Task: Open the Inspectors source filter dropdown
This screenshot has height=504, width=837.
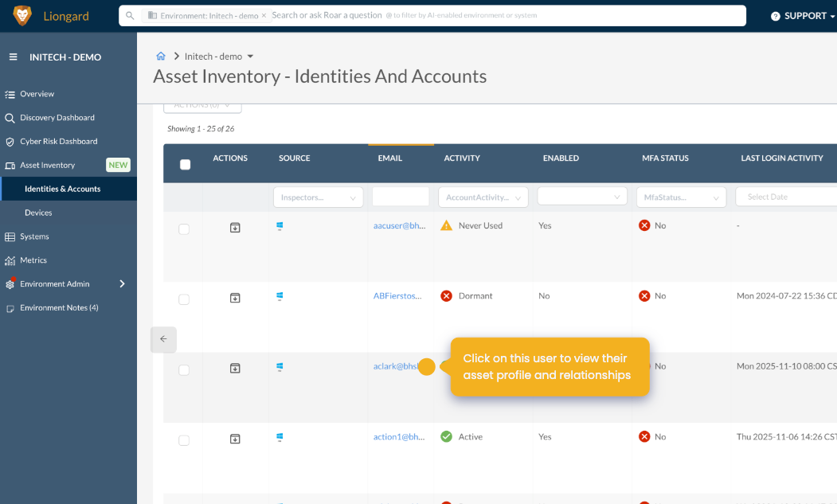Action: tap(318, 197)
